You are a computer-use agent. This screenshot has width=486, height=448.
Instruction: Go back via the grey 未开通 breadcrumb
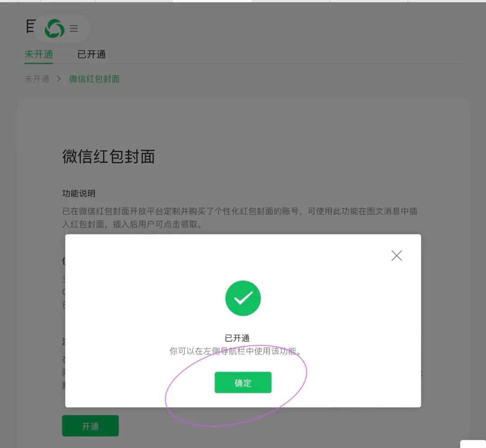tap(37, 79)
